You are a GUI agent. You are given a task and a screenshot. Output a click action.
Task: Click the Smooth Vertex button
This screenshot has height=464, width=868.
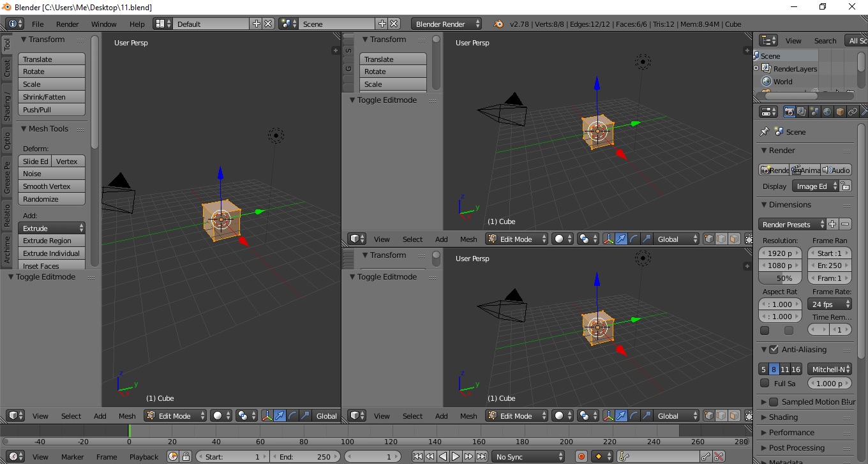pos(52,186)
